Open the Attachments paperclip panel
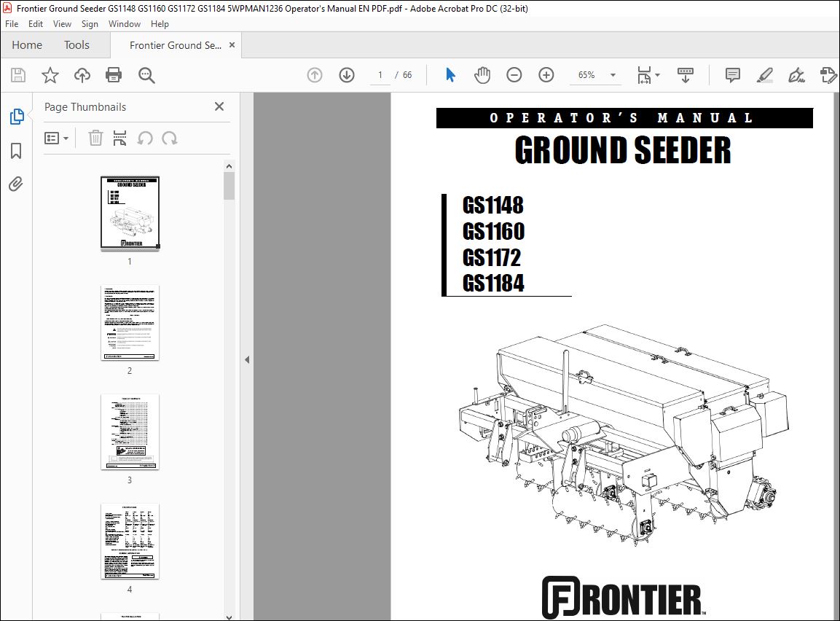This screenshot has width=840, height=621. (x=16, y=184)
